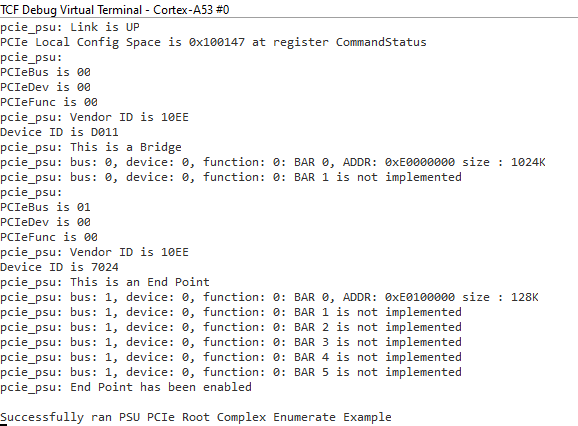Place the cursor at the terminal prompt bottom
578x426 pixels.
(4, 425)
